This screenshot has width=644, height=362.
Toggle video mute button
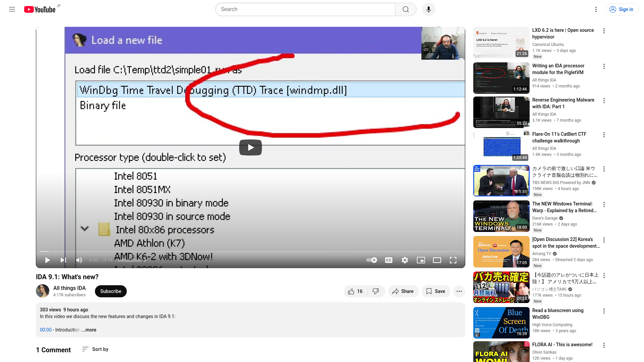[x=79, y=260]
